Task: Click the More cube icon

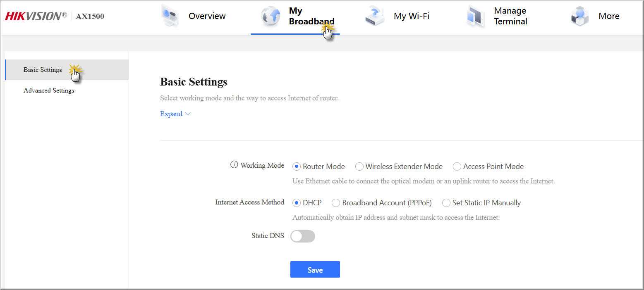Action: click(x=579, y=17)
